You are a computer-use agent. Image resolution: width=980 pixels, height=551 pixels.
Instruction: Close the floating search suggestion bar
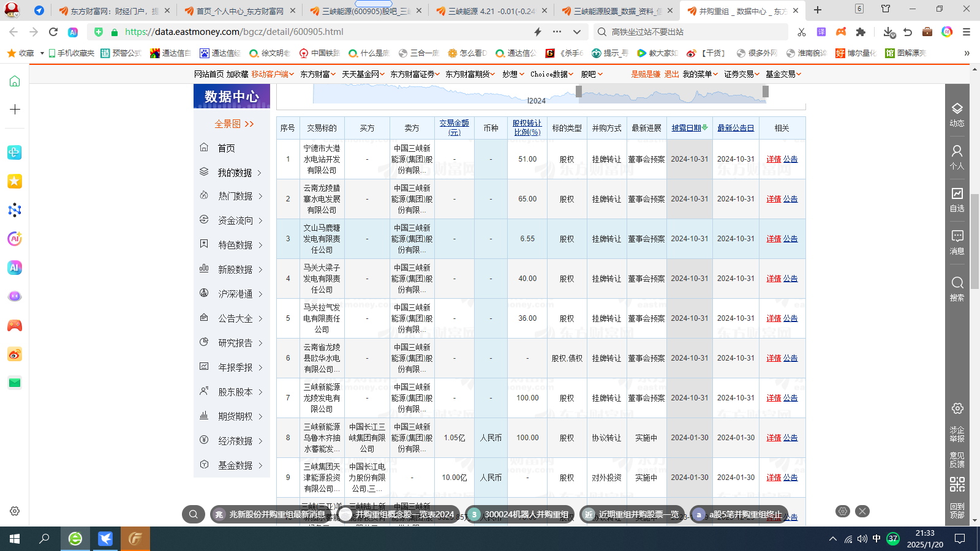coord(862,511)
